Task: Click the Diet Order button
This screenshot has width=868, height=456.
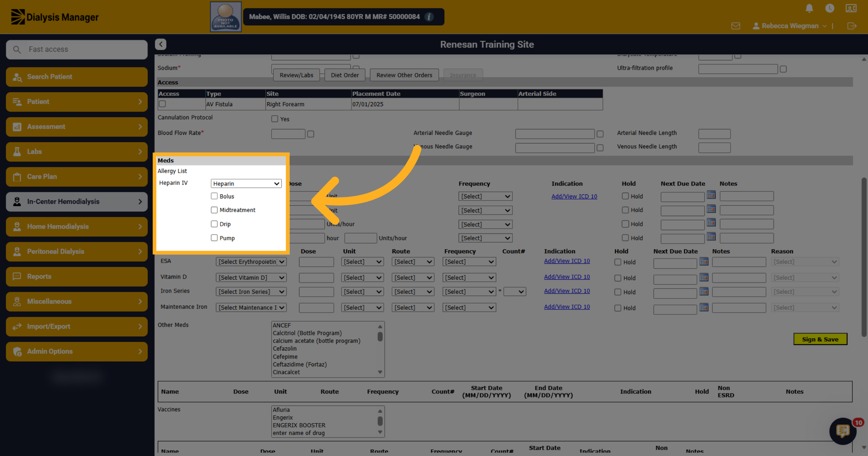Action: tap(345, 75)
